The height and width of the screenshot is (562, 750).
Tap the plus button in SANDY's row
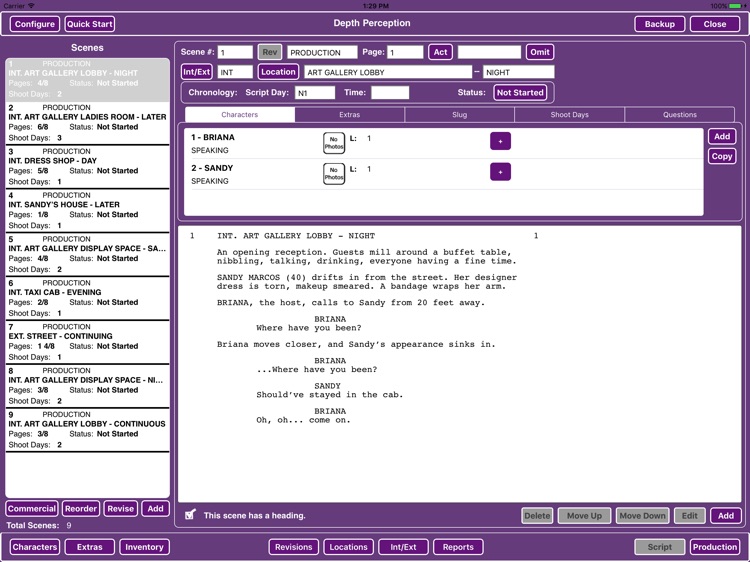(x=500, y=172)
